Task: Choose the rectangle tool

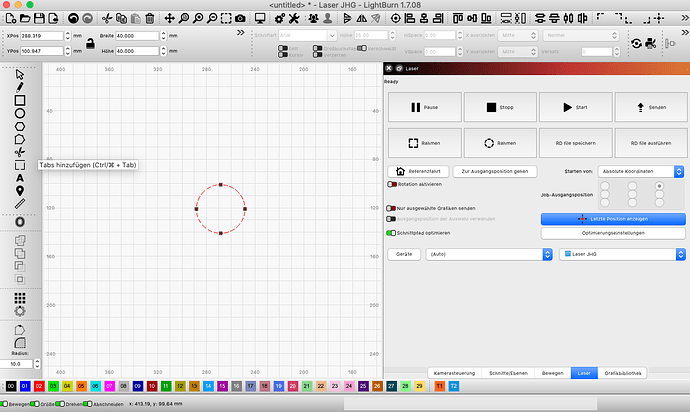Action: coord(20,100)
